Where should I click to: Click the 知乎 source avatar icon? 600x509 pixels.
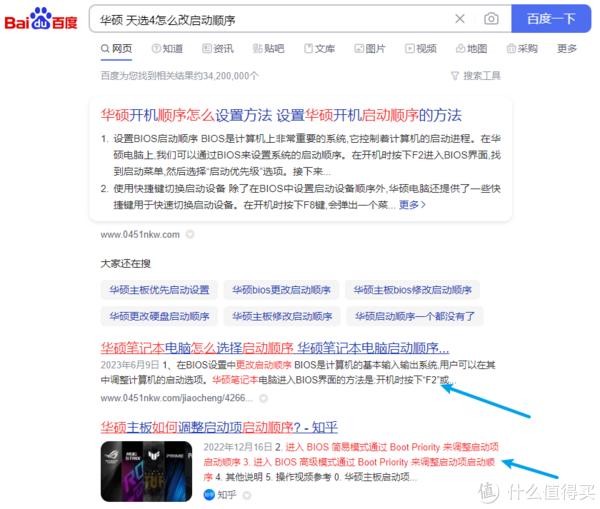click(209, 495)
